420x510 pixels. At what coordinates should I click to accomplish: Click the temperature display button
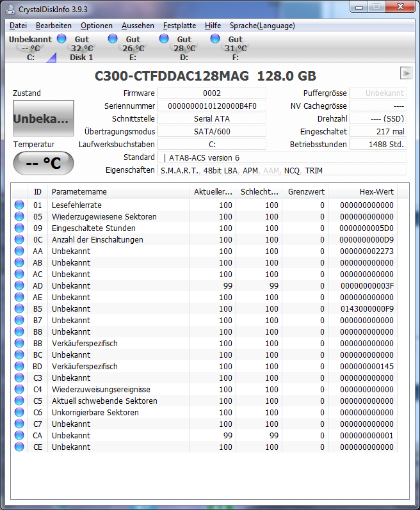pyautogui.click(x=44, y=163)
